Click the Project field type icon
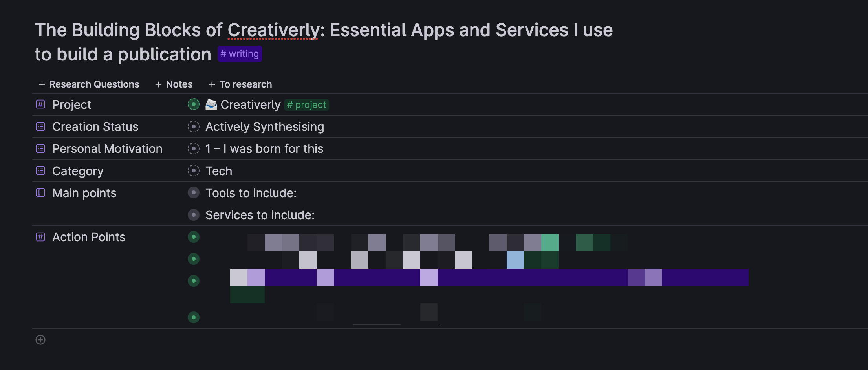 (40, 104)
